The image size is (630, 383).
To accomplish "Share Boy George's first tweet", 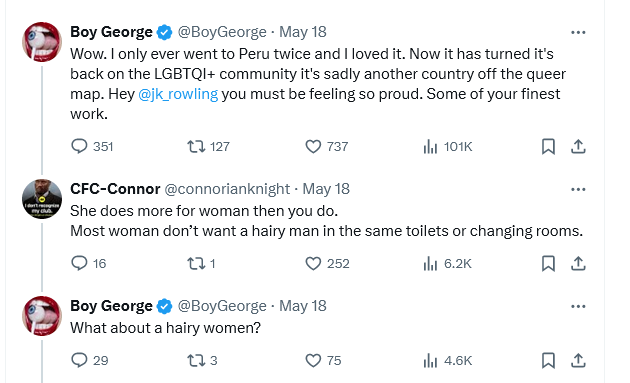I will [578, 146].
